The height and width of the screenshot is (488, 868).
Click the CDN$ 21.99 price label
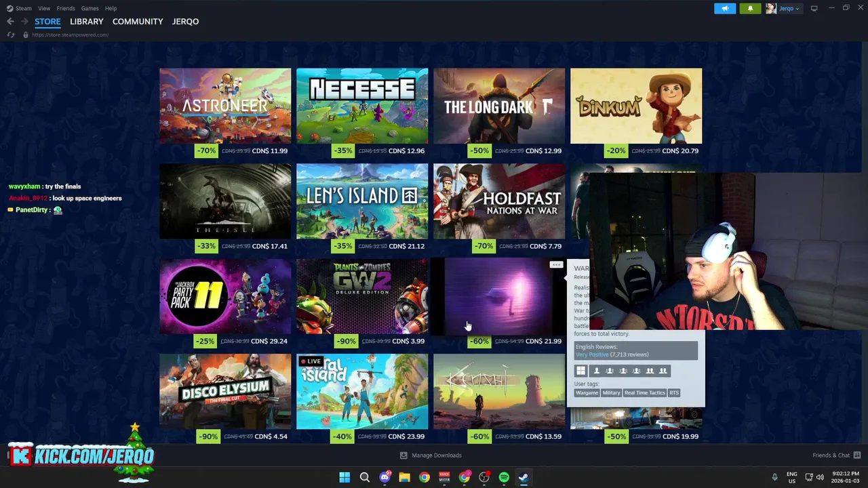point(543,341)
